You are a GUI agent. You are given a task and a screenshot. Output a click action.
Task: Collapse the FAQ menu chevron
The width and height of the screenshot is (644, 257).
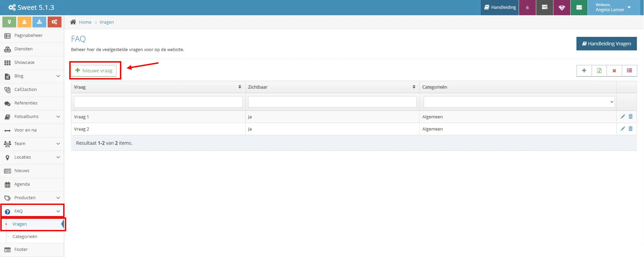tap(58, 211)
